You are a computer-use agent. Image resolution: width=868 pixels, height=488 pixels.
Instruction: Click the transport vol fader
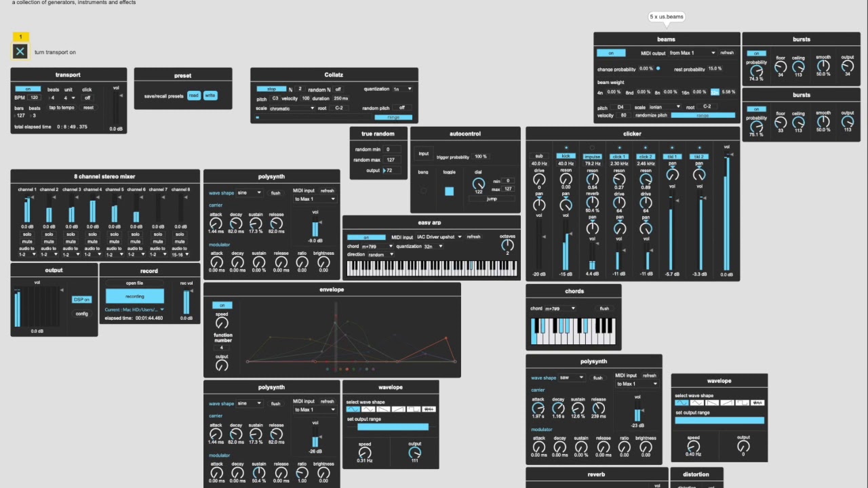116,107
